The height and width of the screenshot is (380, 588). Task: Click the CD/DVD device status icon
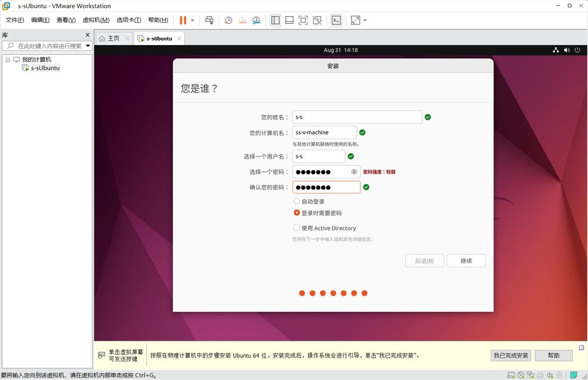click(521, 376)
